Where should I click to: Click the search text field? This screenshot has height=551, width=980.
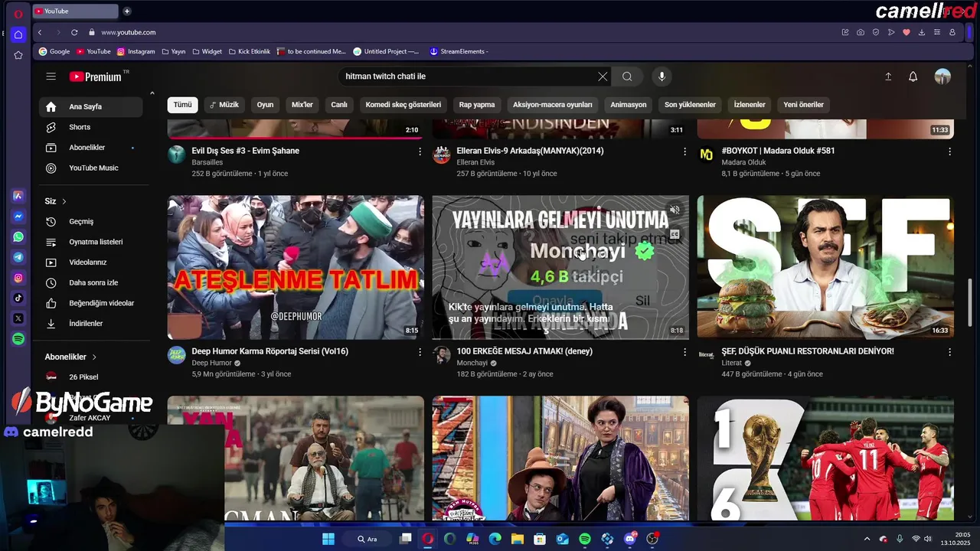[467, 77]
